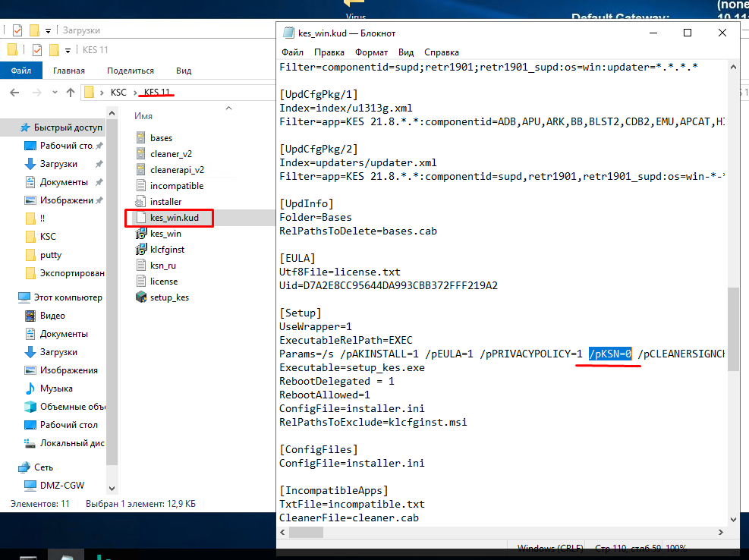Image resolution: width=749 pixels, height=560 pixels.
Task: Click the sort chevron above the Имя column
Action: [x=229, y=109]
